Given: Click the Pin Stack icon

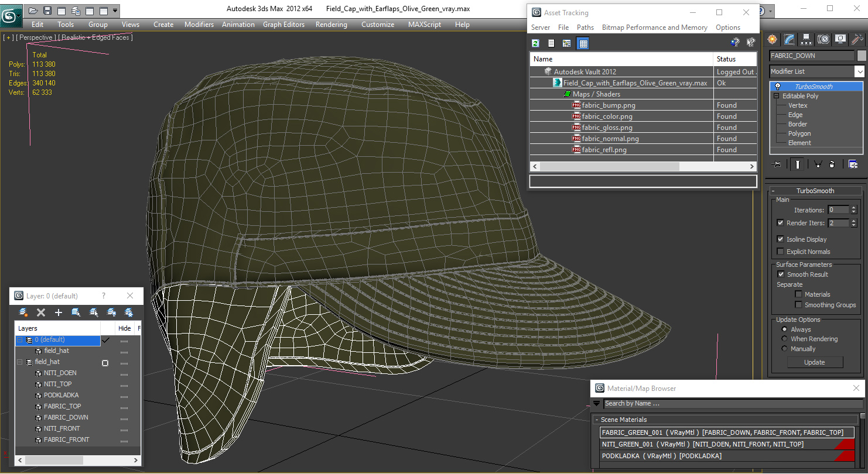Looking at the screenshot, I should [x=777, y=164].
